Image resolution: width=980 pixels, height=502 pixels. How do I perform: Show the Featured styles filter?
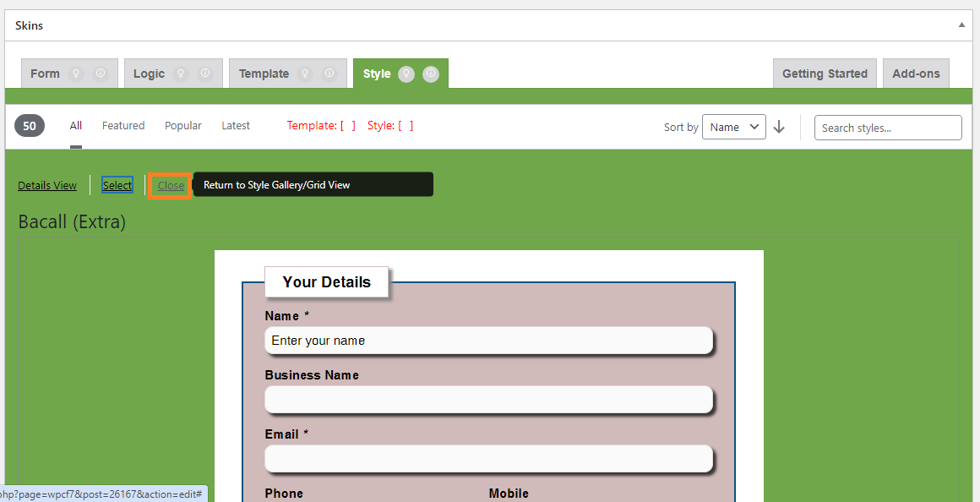[123, 126]
